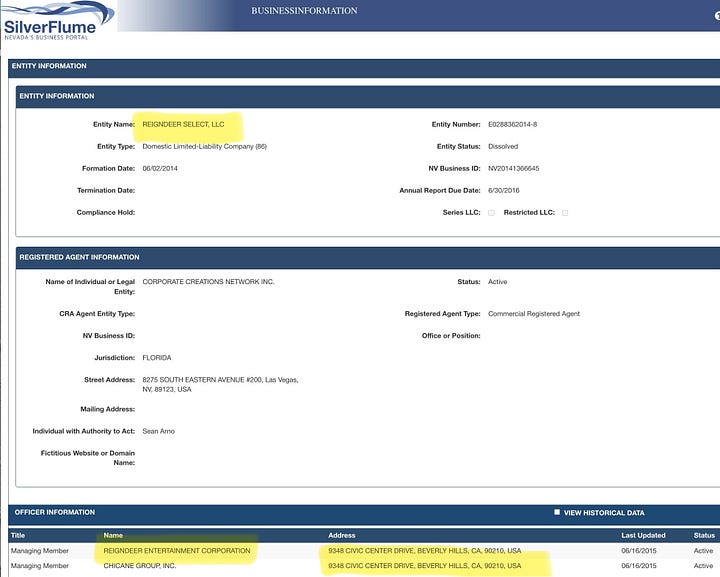Click the Title column header

point(18,535)
